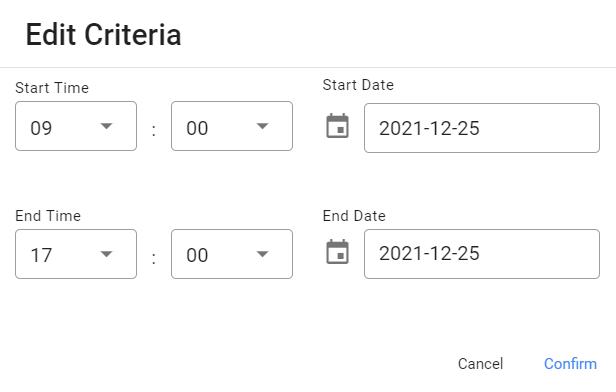Confirm the edited criteria
The width and height of the screenshot is (616, 392).
pyautogui.click(x=570, y=364)
